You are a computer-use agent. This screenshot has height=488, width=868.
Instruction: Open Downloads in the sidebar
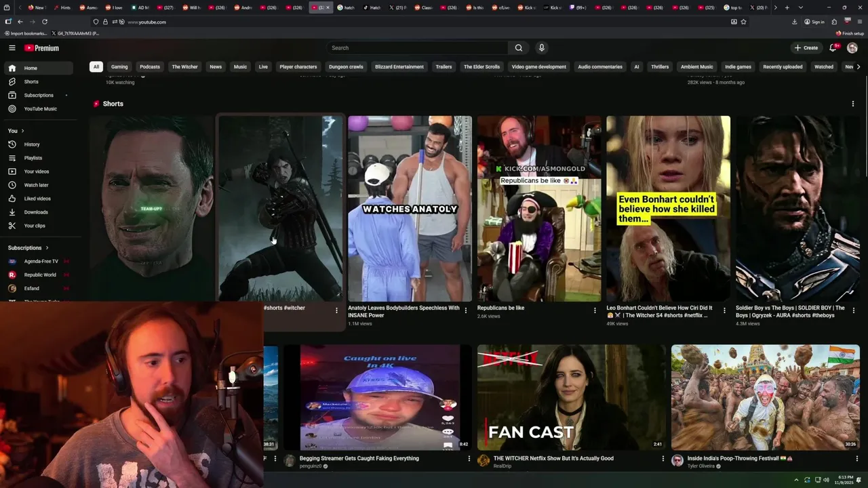[38, 212]
